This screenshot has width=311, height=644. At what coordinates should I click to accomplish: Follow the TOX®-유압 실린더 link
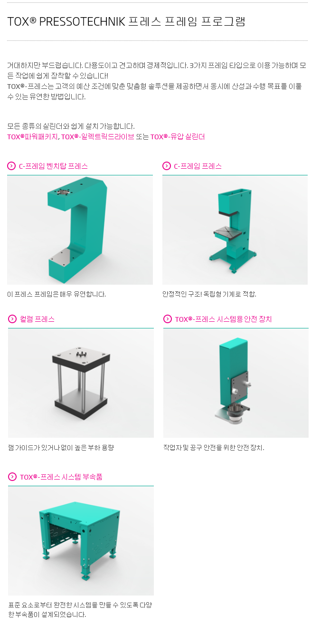tap(178, 137)
